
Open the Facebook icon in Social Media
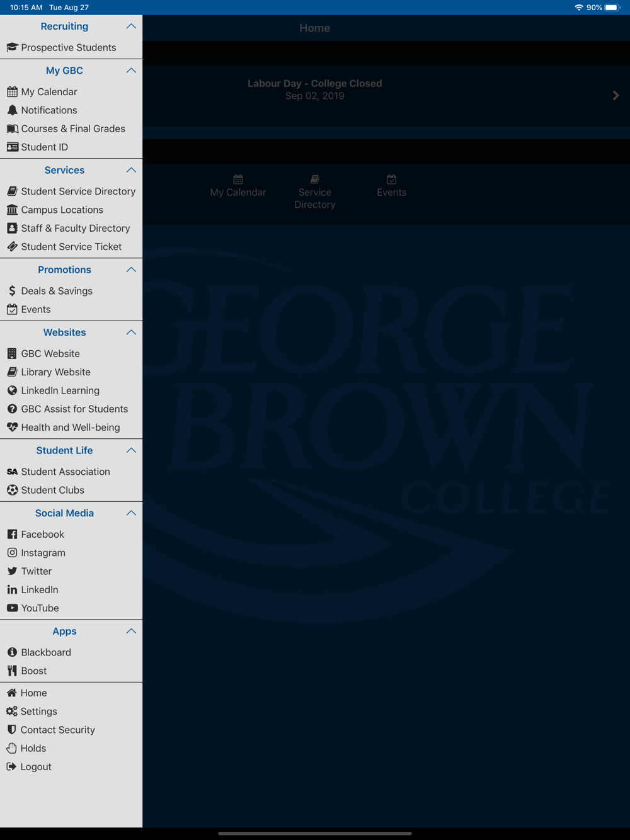(12, 534)
